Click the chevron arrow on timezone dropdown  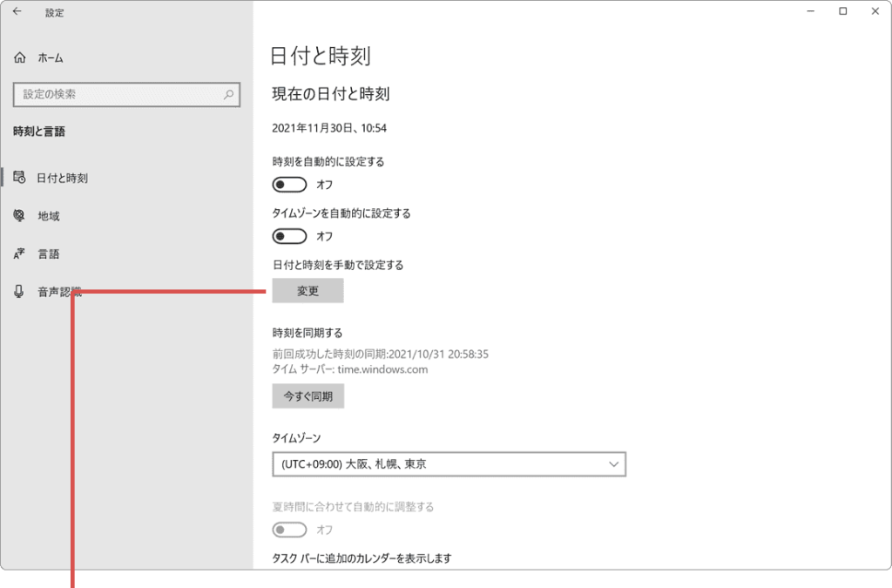click(613, 464)
